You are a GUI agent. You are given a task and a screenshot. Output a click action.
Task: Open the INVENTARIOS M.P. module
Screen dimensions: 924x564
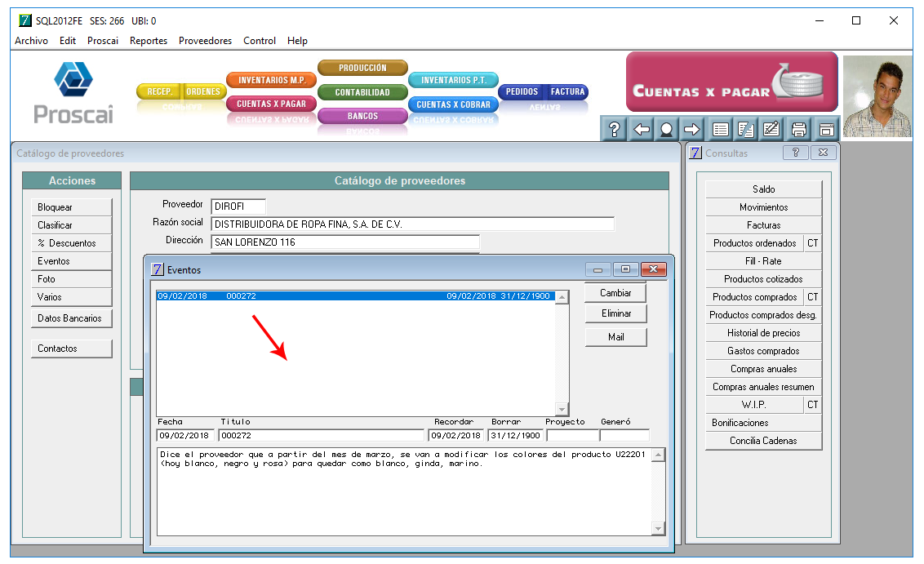click(x=272, y=79)
